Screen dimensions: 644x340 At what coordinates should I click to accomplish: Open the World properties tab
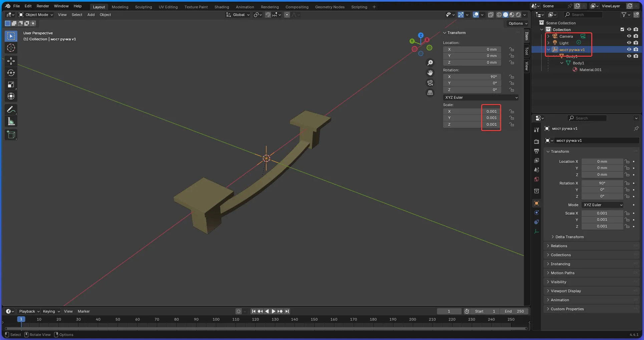pyautogui.click(x=536, y=179)
